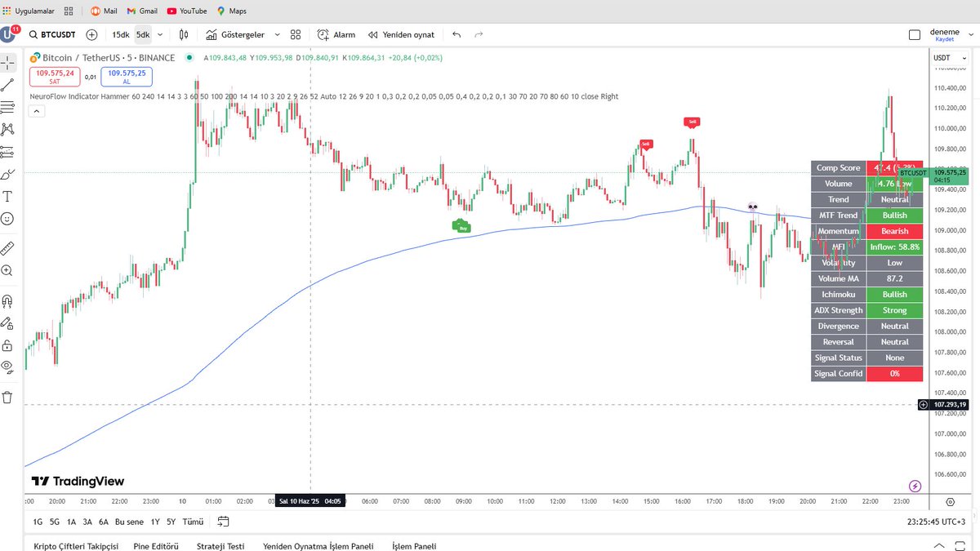Viewport: 980px width, 551px height.
Task: Create an Alarm alert
Action: [336, 35]
